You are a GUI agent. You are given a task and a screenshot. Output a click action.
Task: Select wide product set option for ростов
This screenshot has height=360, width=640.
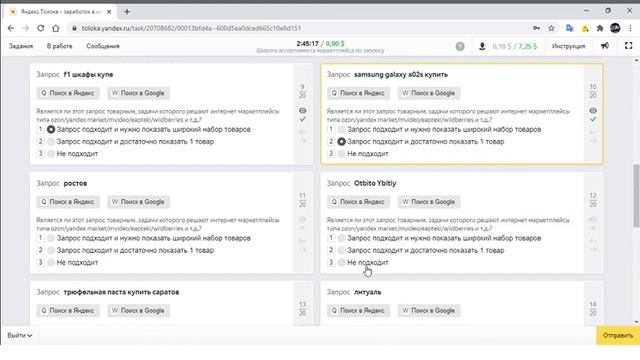[51, 238]
